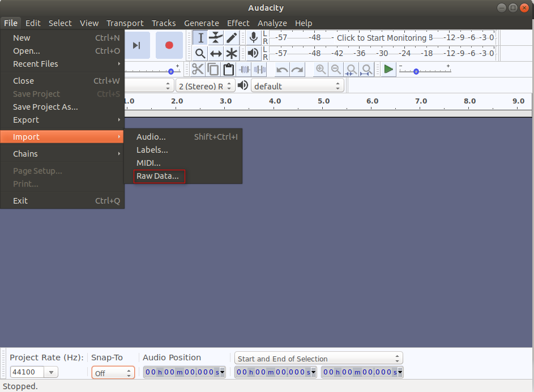This screenshot has height=392, width=534.
Task: Expand the Recent Files submenu
Action: click(62, 64)
